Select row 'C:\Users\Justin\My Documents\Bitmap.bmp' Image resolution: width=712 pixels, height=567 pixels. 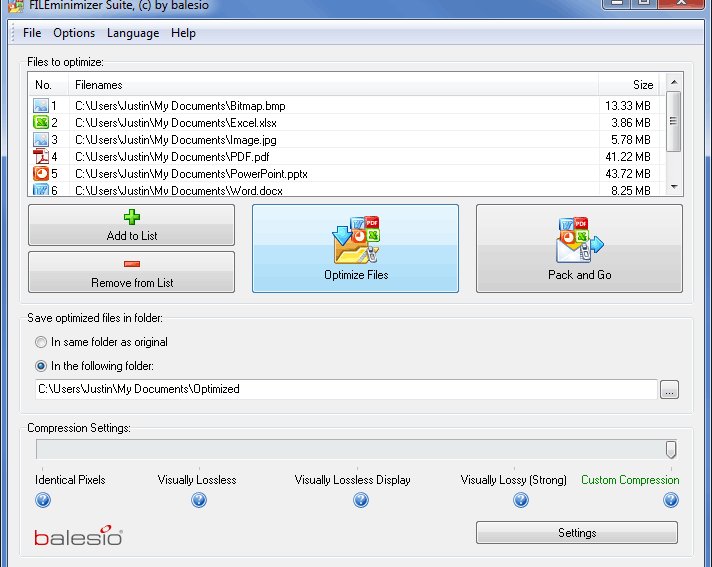tap(347, 106)
